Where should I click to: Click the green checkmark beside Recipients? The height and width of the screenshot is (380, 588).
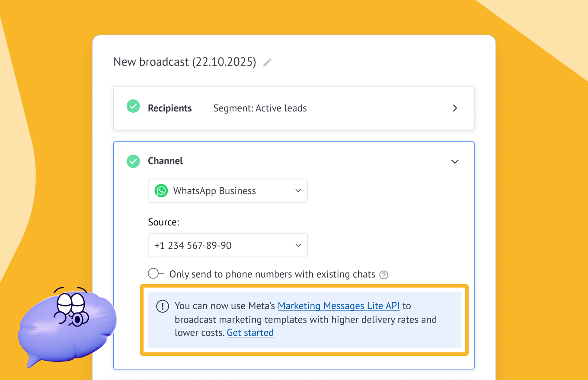[x=133, y=106]
